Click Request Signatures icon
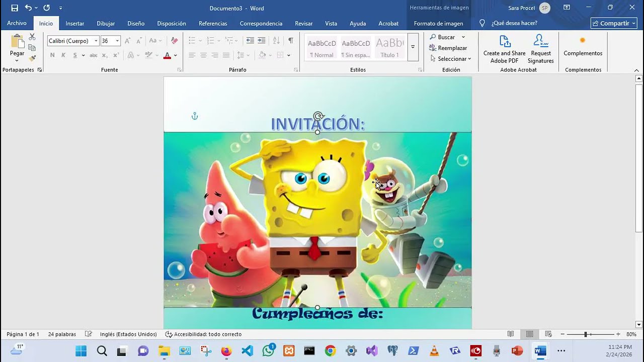 (540, 49)
